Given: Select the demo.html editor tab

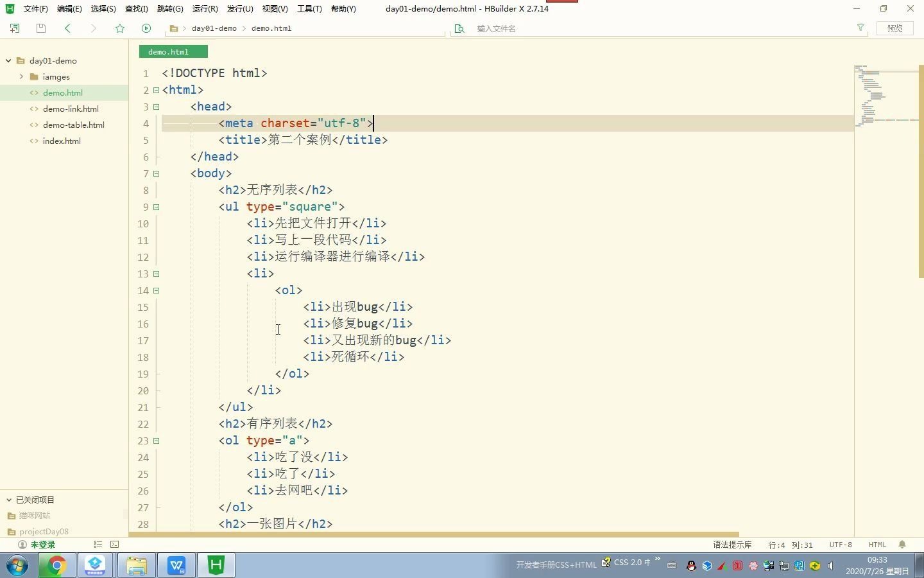Looking at the screenshot, I should click(x=173, y=52).
